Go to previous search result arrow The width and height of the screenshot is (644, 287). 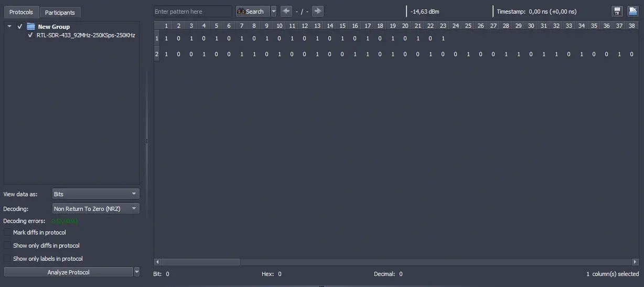[x=286, y=12]
